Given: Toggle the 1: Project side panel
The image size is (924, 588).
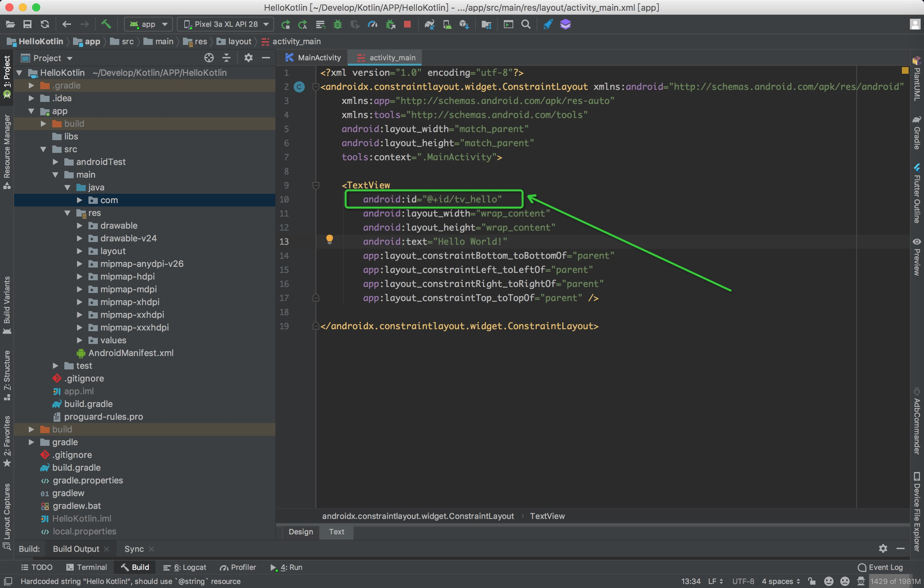Looking at the screenshot, I should [7, 77].
